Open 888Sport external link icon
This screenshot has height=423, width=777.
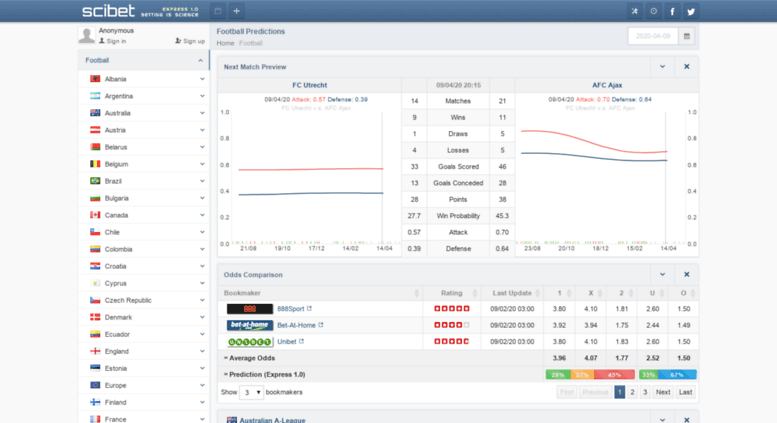pyautogui.click(x=309, y=308)
